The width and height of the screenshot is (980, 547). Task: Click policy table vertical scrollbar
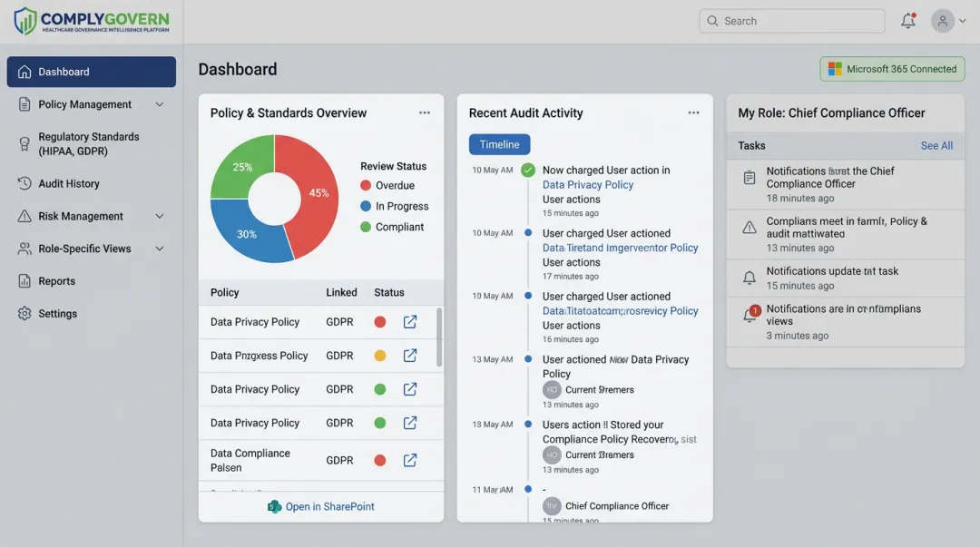(439, 337)
